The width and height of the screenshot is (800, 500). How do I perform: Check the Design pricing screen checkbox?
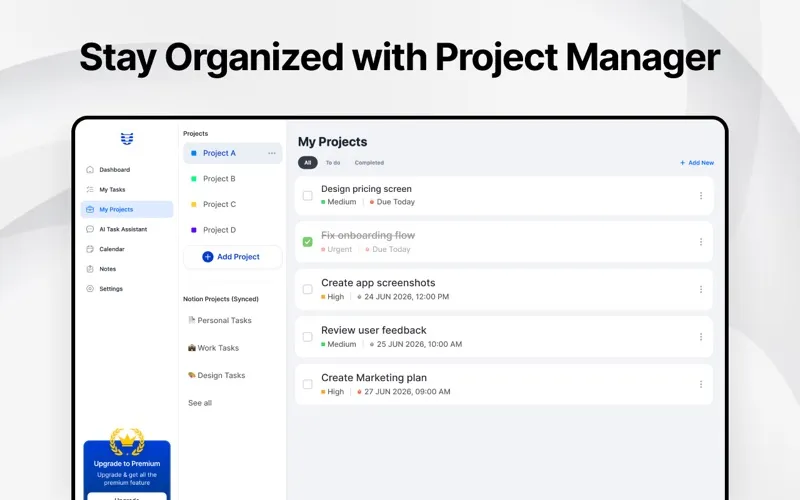tap(308, 195)
